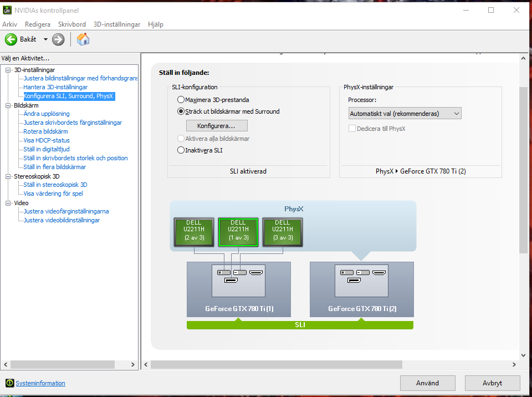Select Sträck ut bildskärmar med Surround option

(x=181, y=111)
